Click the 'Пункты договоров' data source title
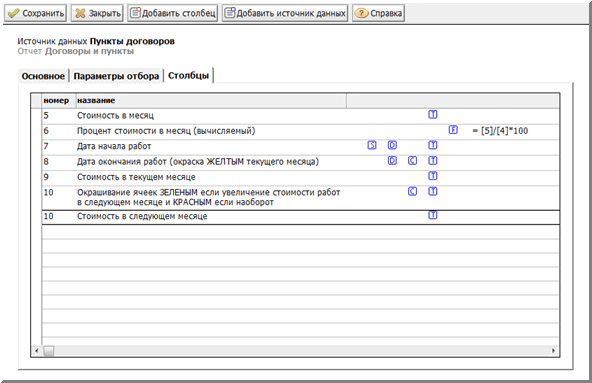The width and height of the screenshot is (592, 383). click(132, 41)
